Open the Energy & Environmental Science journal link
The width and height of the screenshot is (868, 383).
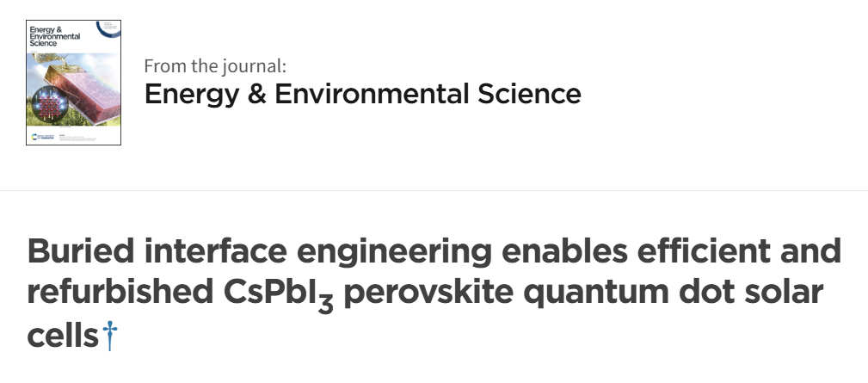(x=362, y=94)
